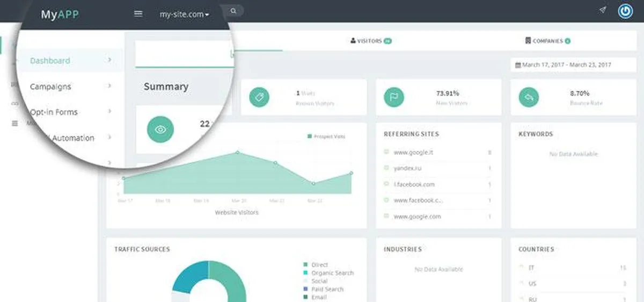Toggle Organic Search legend entry
The height and width of the screenshot is (302, 644).
(x=328, y=273)
